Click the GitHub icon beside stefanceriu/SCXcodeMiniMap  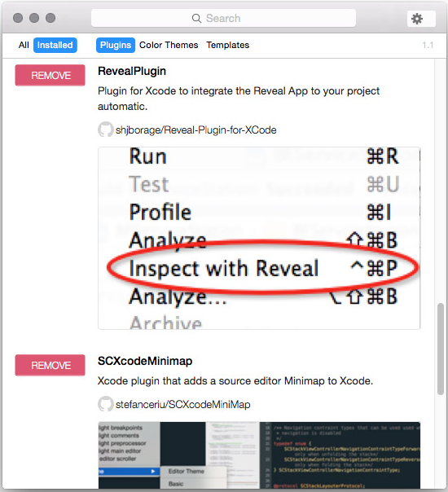pos(105,404)
